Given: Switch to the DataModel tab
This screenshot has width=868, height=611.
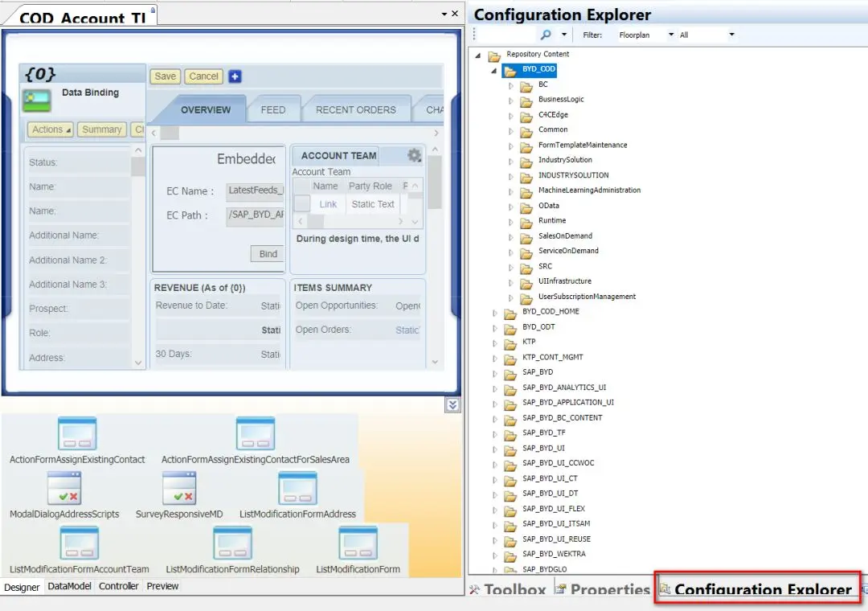Looking at the screenshot, I should pyautogui.click(x=69, y=586).
